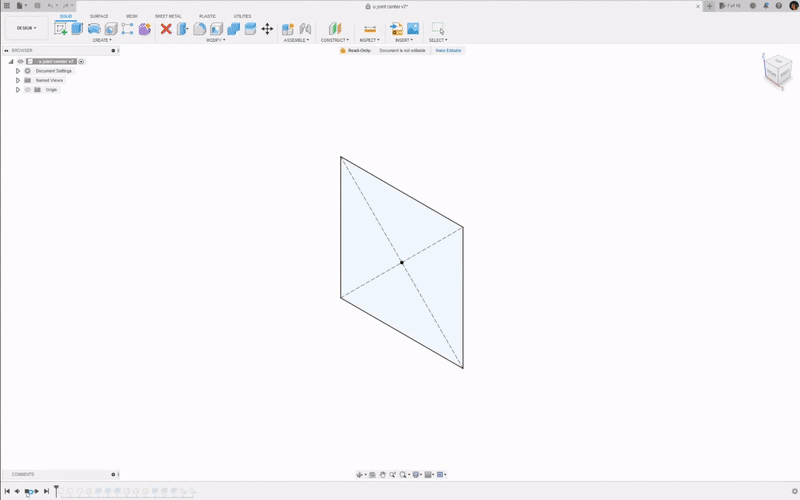Select the Shell tool
This screenshot has height=500, width=800.
coord(216,29)
